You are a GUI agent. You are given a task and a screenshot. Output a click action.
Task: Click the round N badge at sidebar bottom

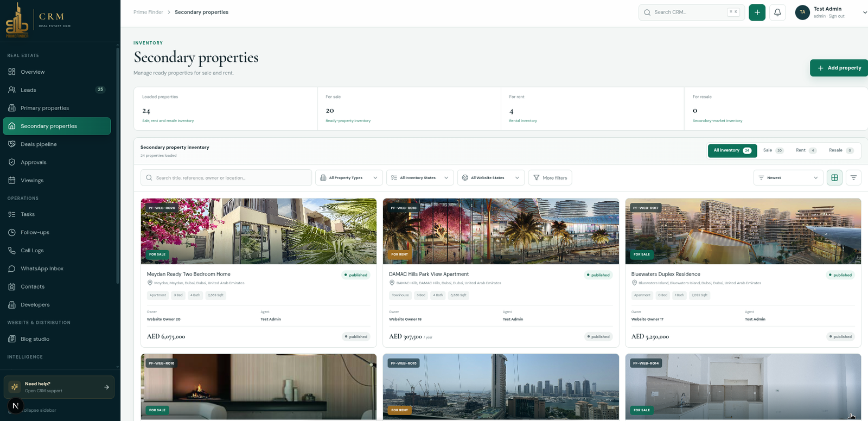pyautogui.click(x=15, y=406)
